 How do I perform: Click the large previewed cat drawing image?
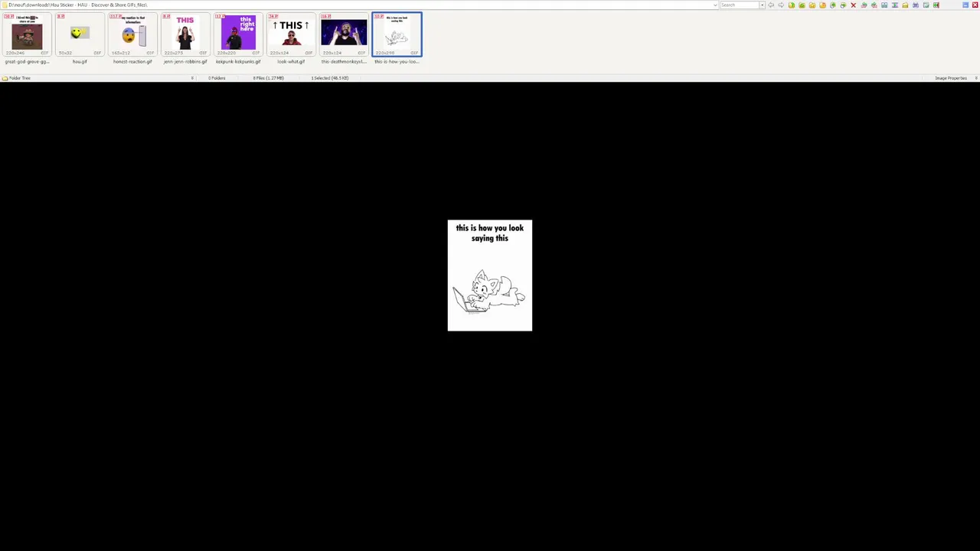click(x=490, y=275)
